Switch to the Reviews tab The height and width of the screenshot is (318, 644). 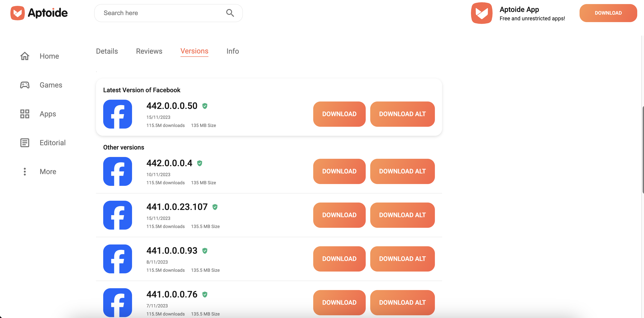click(149, 51)
